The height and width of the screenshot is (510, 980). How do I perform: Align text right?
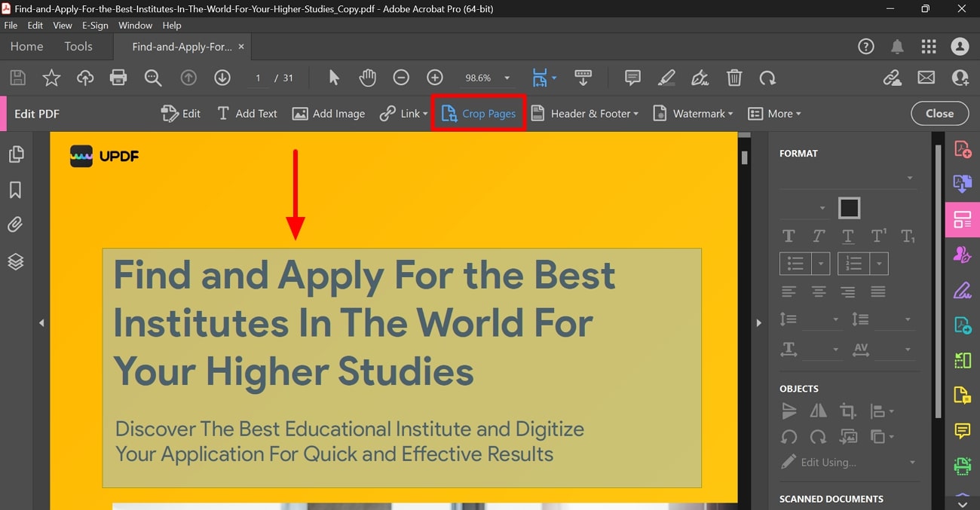848,292
